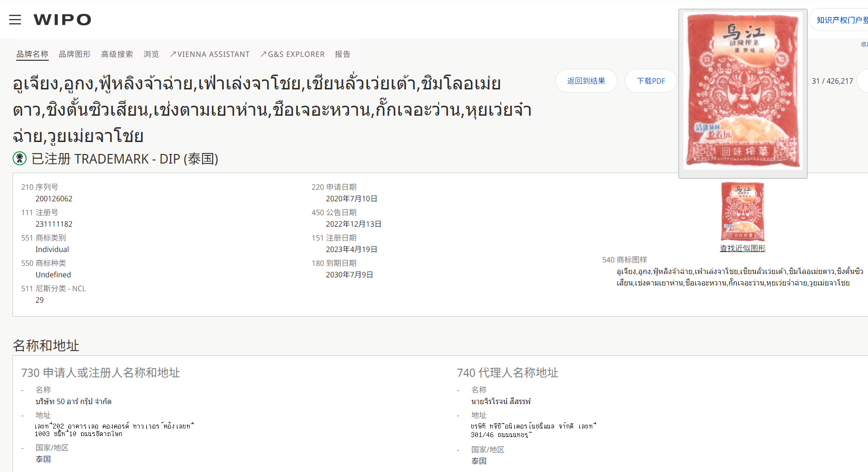Select the 品牌名称 tab
The height and width of the screenshot is (472, 868).
tap(33, 54)
